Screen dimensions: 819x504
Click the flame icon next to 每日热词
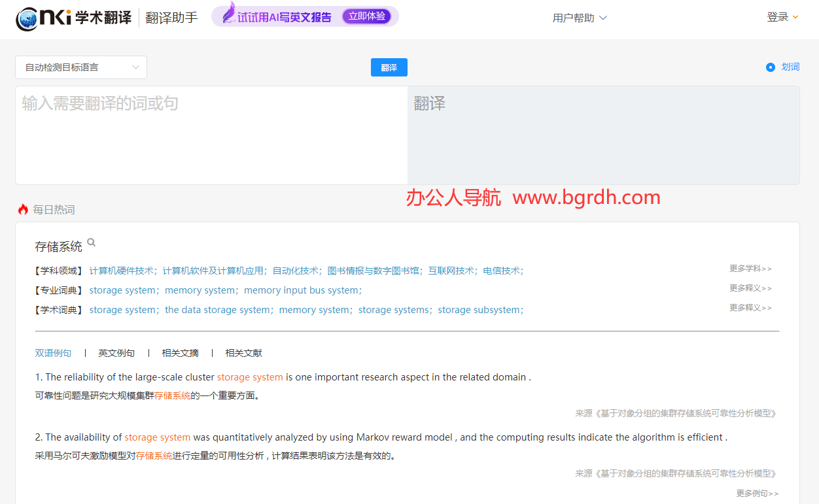[23, 210]
